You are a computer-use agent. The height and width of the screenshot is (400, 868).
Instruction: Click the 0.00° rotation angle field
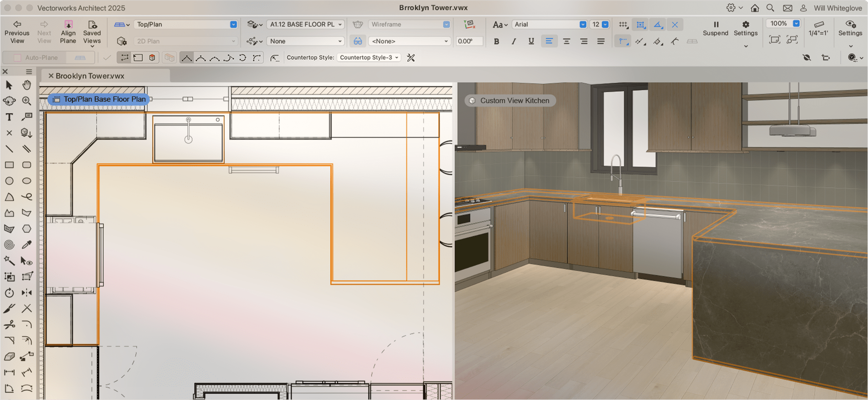[x=469, y=41]
